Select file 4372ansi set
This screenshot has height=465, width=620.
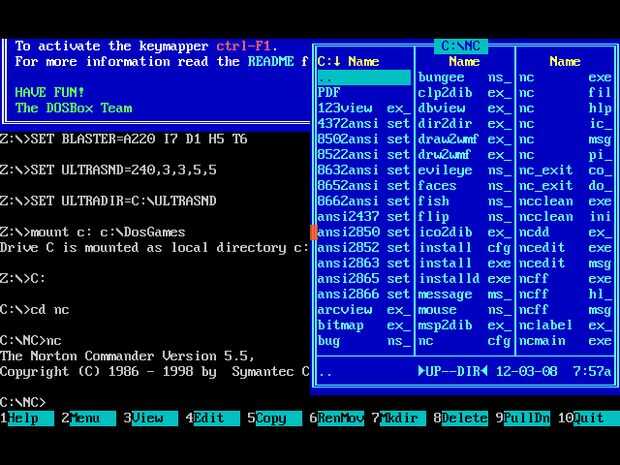coord(364,123)
